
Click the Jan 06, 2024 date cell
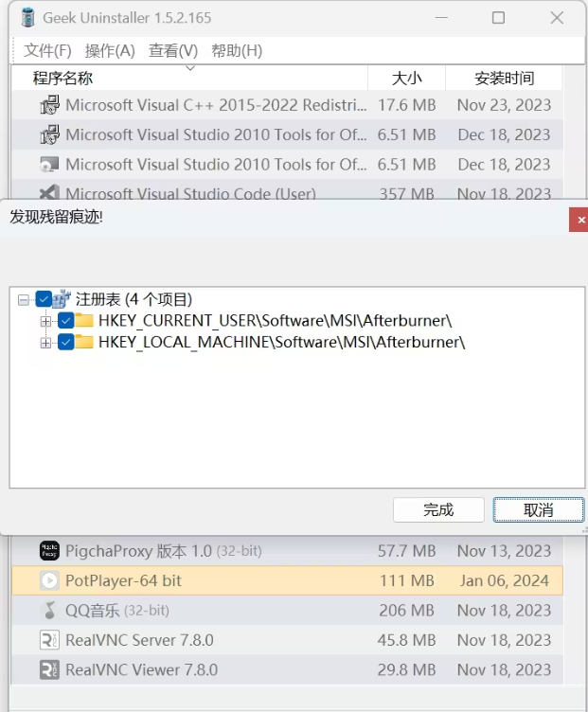point(504,580)
